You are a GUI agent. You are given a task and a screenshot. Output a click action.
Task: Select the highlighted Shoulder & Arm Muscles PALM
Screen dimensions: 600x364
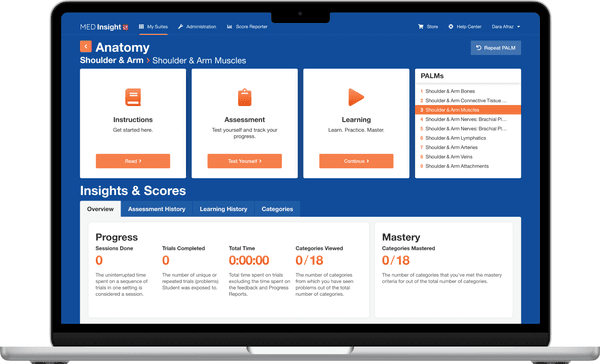468,110
